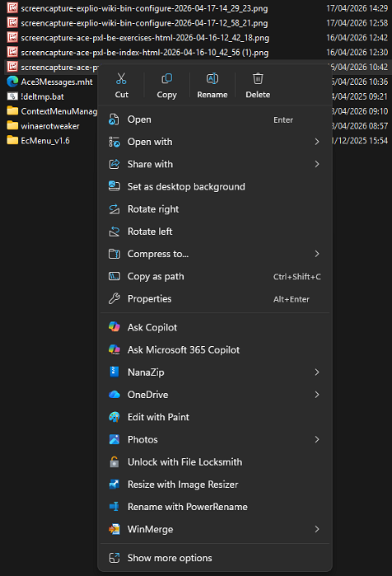Viewport: 392px width, 576px height.
Task: Click the Photos app icon
Action: coord(114,439)
